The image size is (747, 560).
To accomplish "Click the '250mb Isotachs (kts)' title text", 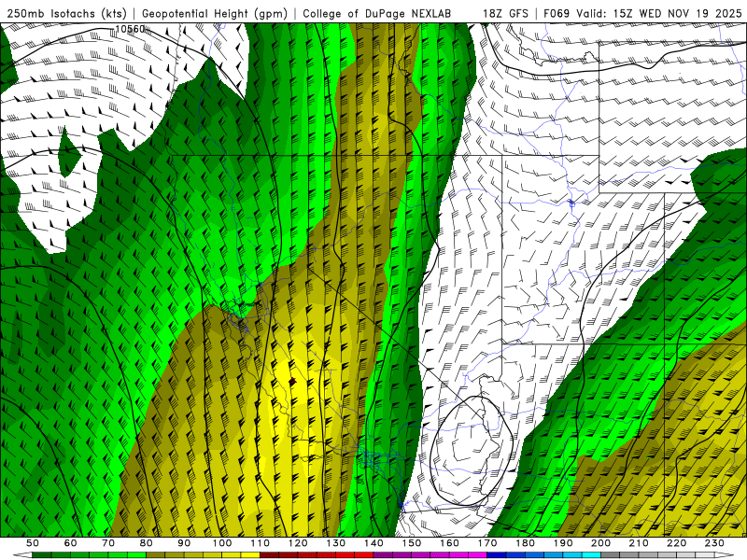I will (x=67, y=14).
